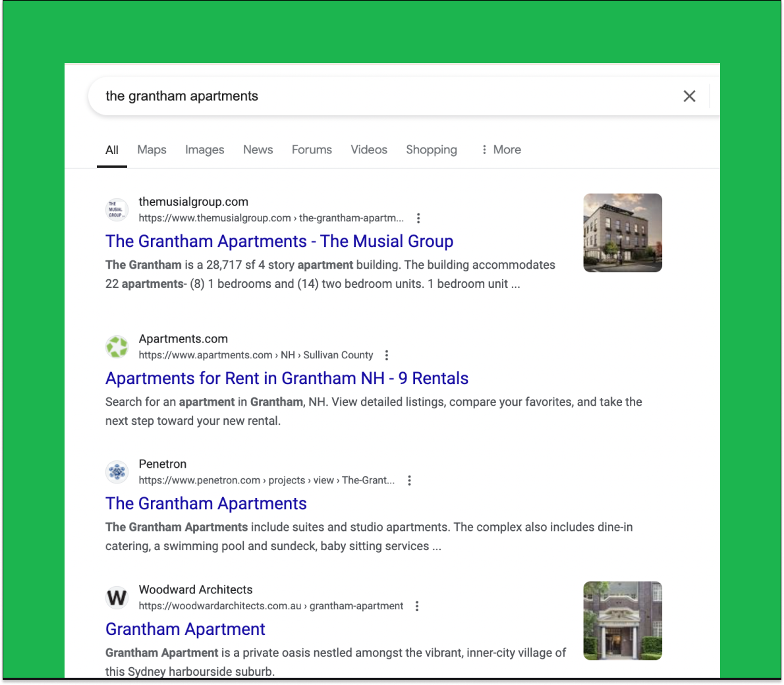Viewport: 784px width, 685px height.
Task: Switch to the Maps tab
Action: (x=152, y=150)
